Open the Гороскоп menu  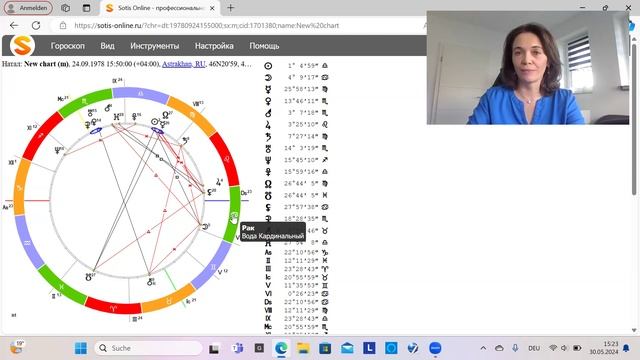pos(68,46)
